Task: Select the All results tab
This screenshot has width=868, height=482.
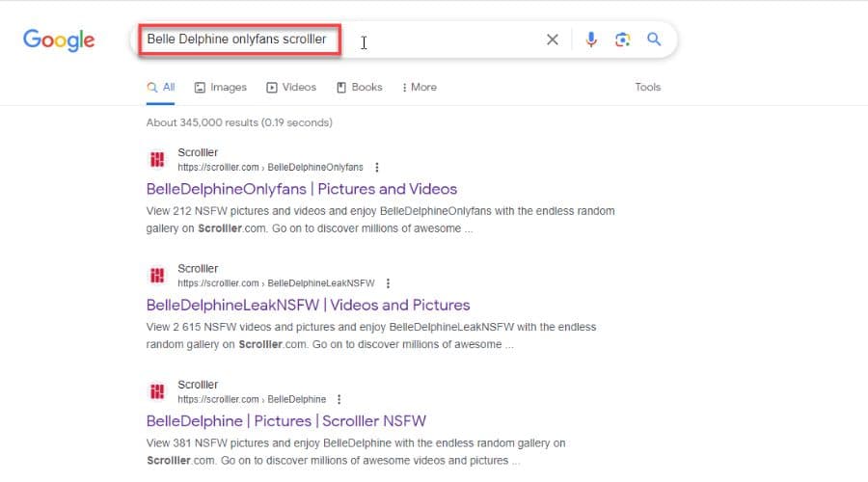Action: pyautogui.click(x=161, y=88)
